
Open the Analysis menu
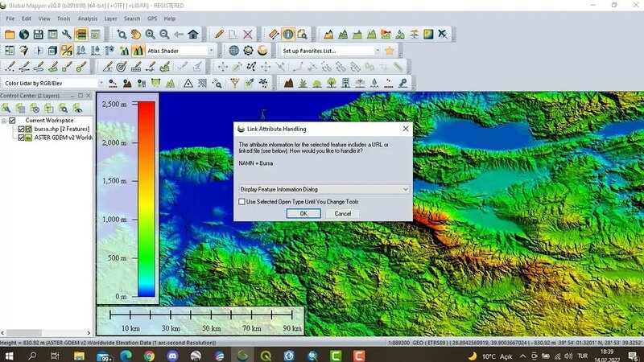[88, 19]
